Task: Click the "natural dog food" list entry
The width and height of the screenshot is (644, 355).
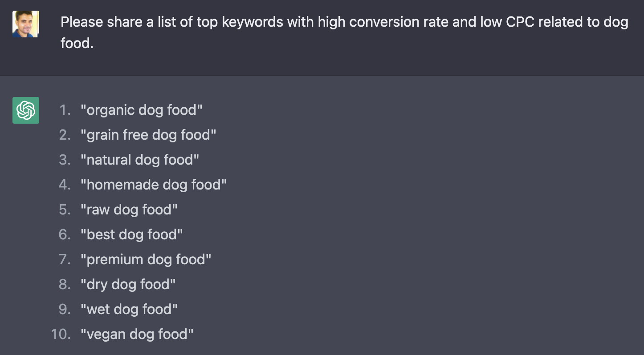Action: pos(140,160)
